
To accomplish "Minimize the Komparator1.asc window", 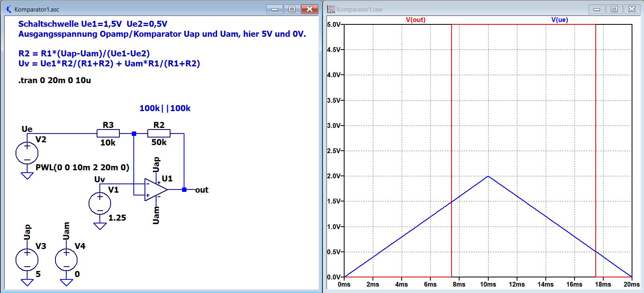I will 274,9.
